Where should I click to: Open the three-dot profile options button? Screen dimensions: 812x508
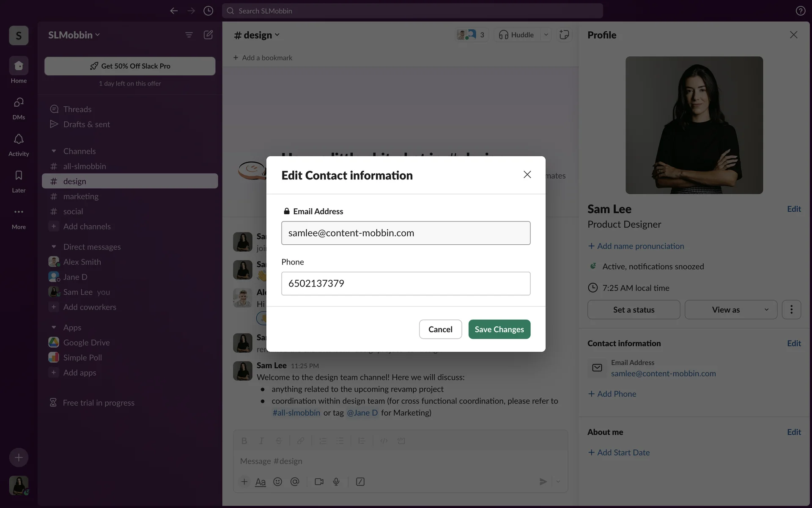[x=791, y=309]
